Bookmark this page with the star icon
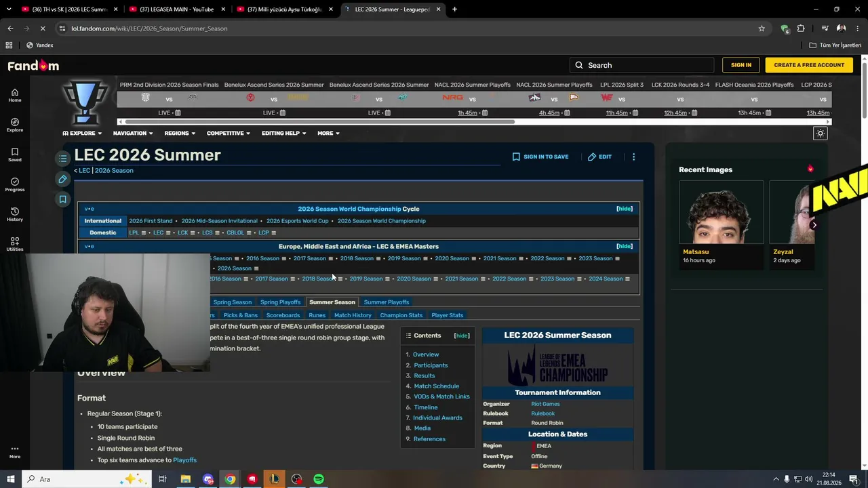The width and height of the screenshot is (868, 488). click(x=762, y=28)
